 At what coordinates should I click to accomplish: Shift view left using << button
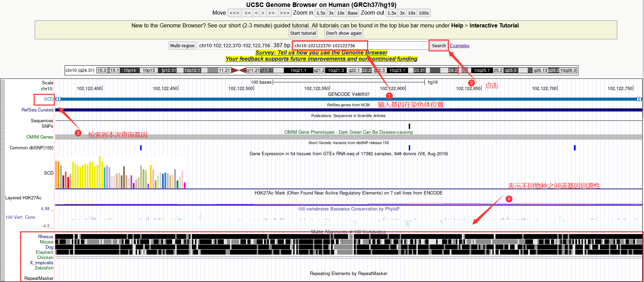[247, 13]
